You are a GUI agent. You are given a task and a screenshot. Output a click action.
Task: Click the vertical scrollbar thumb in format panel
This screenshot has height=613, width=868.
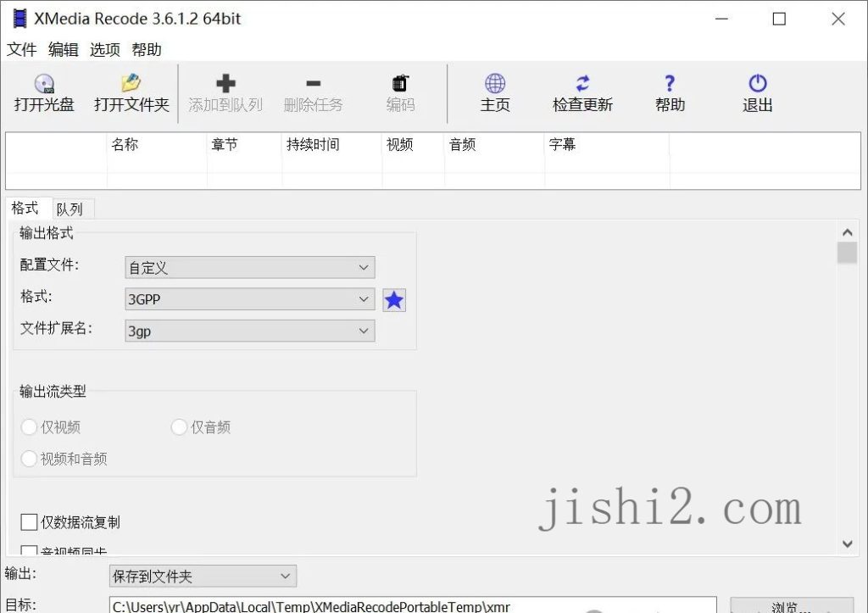point(847,253)
